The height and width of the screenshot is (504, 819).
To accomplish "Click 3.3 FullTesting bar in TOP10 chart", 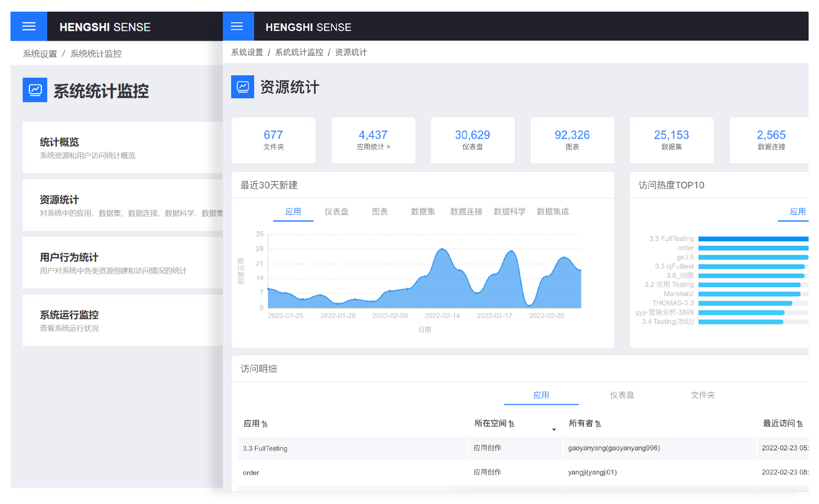I will (x=753, y=239).
